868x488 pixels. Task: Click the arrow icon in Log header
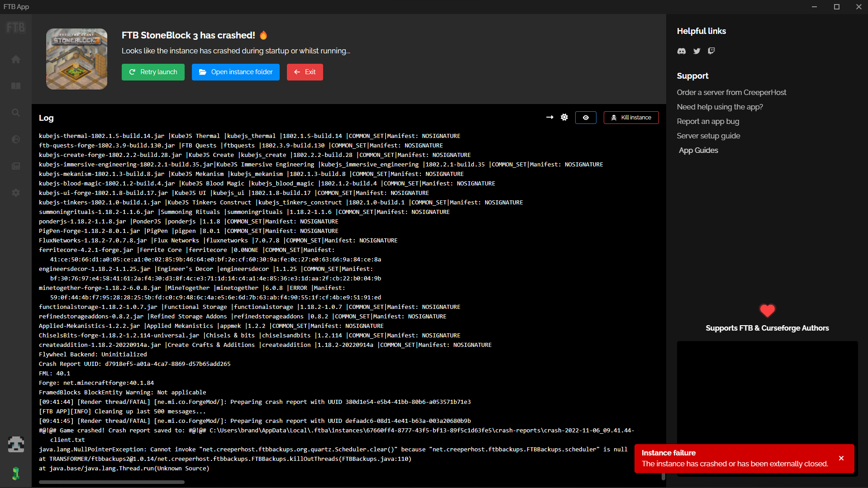[x=550, y=117]
